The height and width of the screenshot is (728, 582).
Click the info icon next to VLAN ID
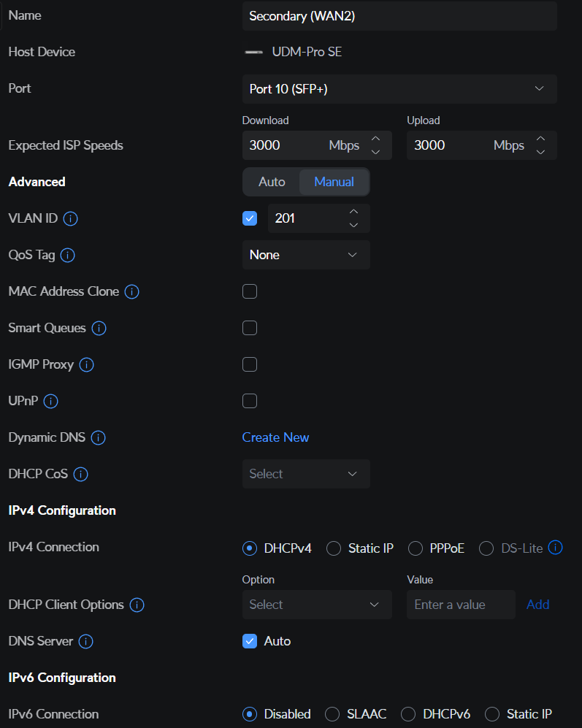pos(71,218)
